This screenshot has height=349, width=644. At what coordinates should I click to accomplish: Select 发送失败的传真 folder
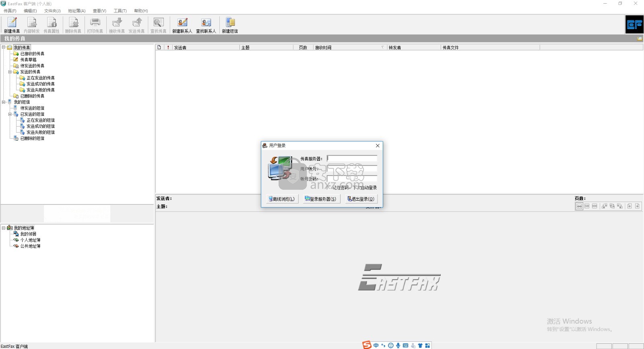coord(41,90)
